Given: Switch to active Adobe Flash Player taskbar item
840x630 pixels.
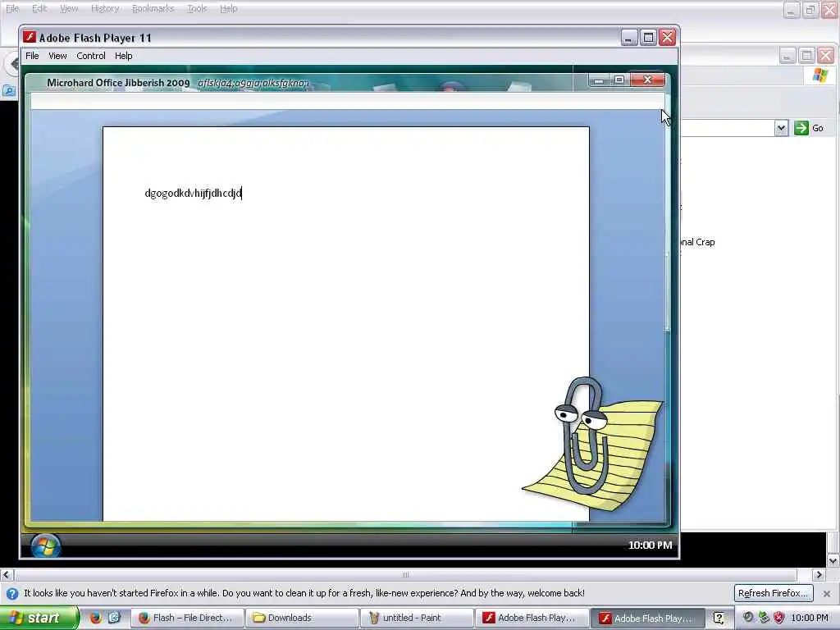Looking at the screenshot, I should [x=646, y=618].
